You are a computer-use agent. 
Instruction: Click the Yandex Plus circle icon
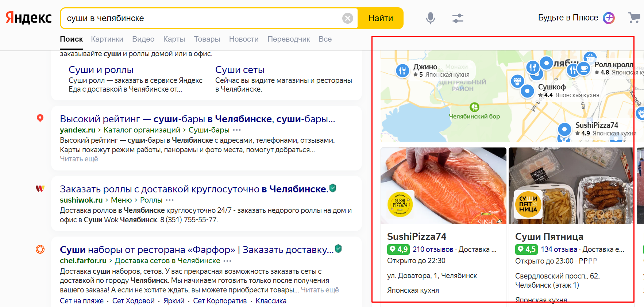(x=609, y=18)
